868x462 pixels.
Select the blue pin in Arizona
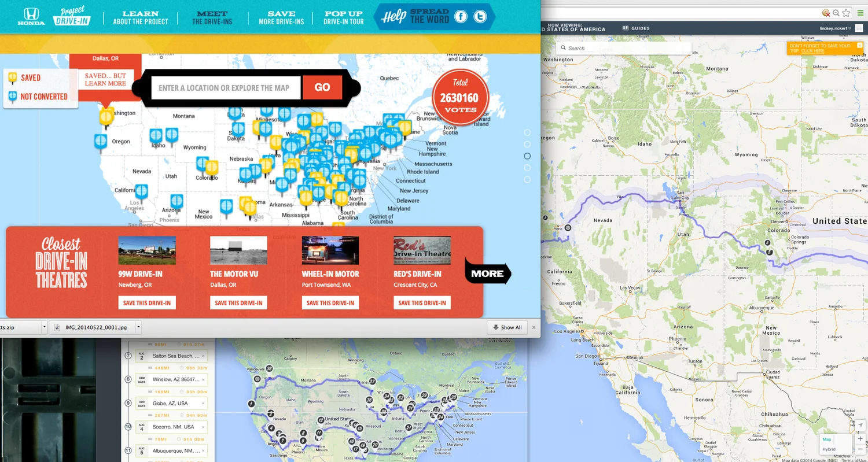[176, 202]
